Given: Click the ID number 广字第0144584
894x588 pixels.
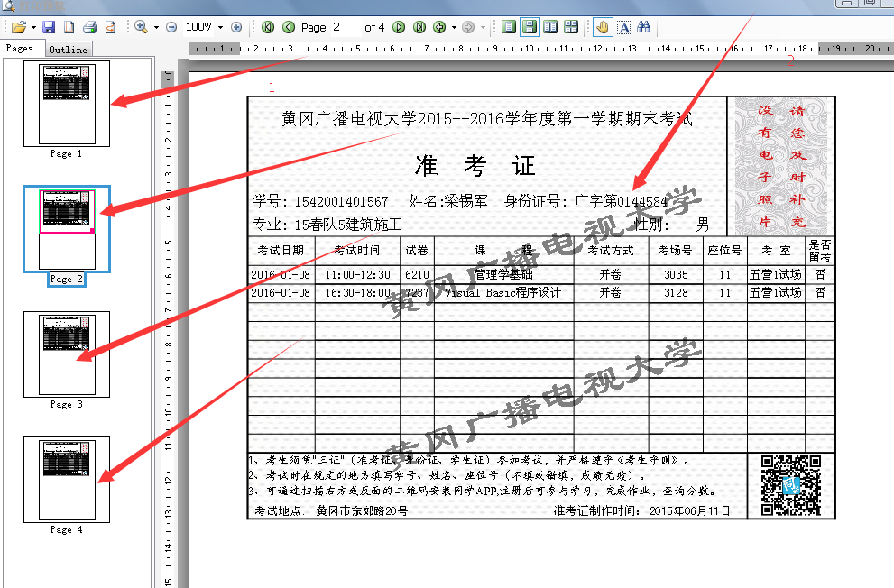Looking at the screenshot, I should pos(621,201).
